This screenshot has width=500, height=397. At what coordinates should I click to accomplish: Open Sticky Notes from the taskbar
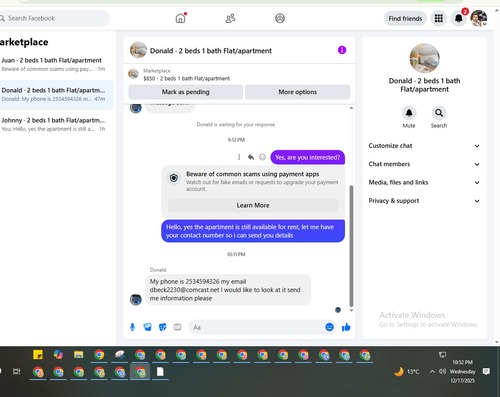pos(38,355)
